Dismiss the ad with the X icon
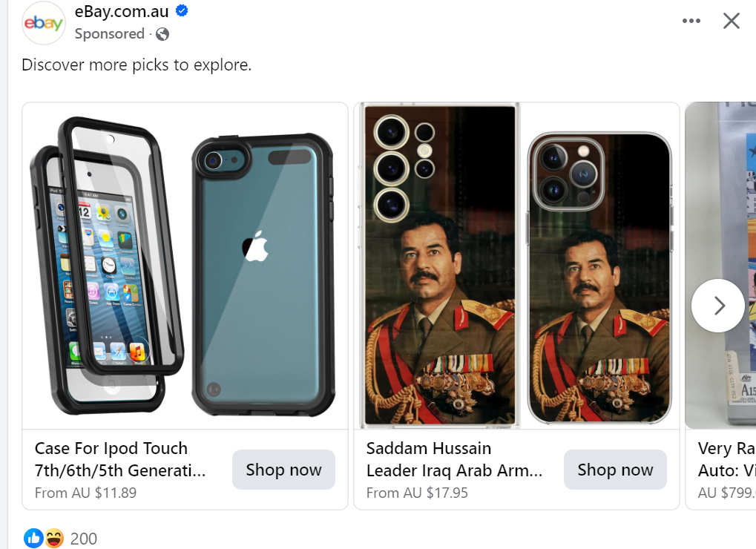The width and height of the screenshot is (756, 549). [732, 21]
